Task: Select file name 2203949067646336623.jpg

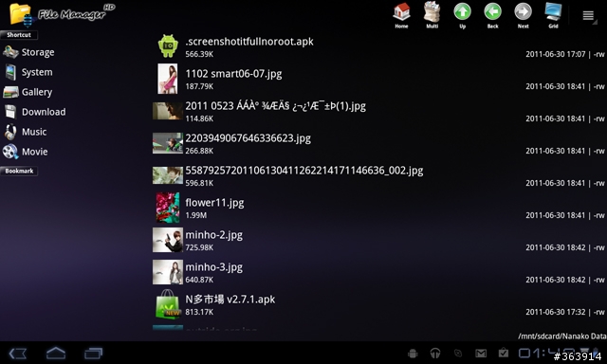Action: 248,138
